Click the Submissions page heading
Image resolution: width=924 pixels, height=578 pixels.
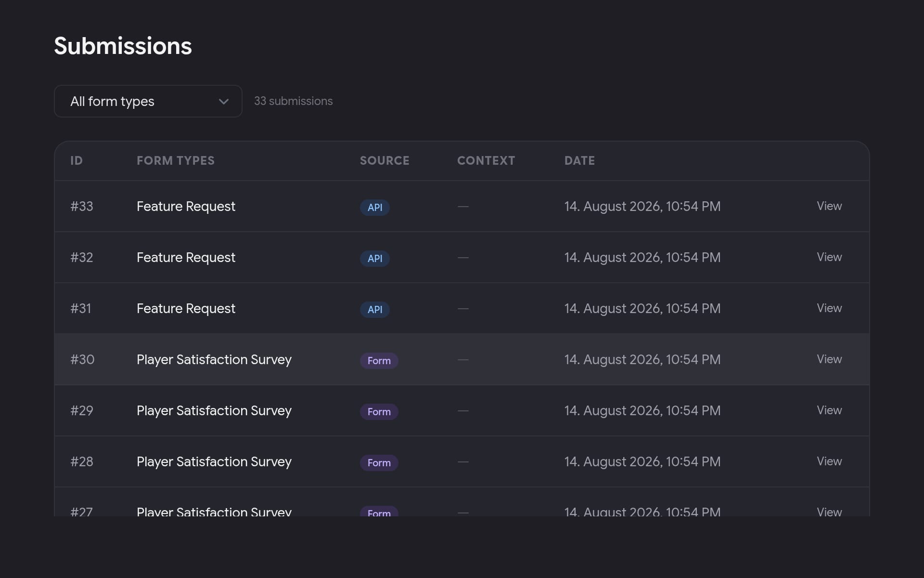pyautogui.click(x=123, y=46)
